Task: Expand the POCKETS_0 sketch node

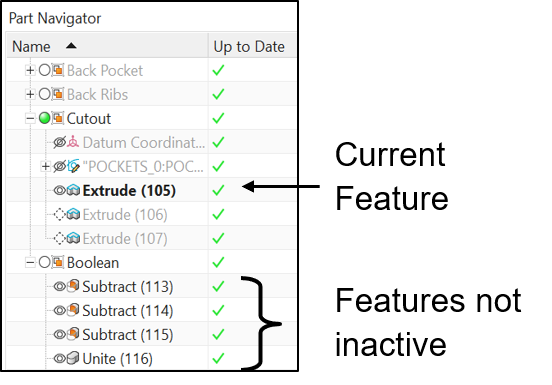Action: [x=45, y=166]
